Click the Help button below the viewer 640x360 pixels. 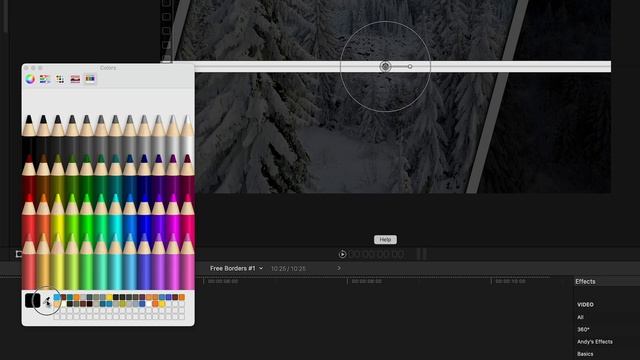pos(385,240)
